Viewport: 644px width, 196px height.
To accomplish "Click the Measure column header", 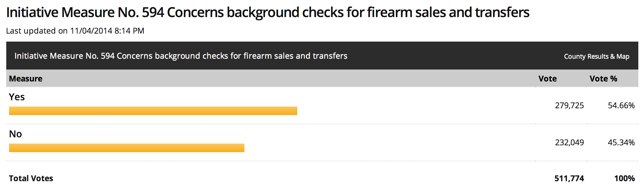I will click(x=26, y=79).
